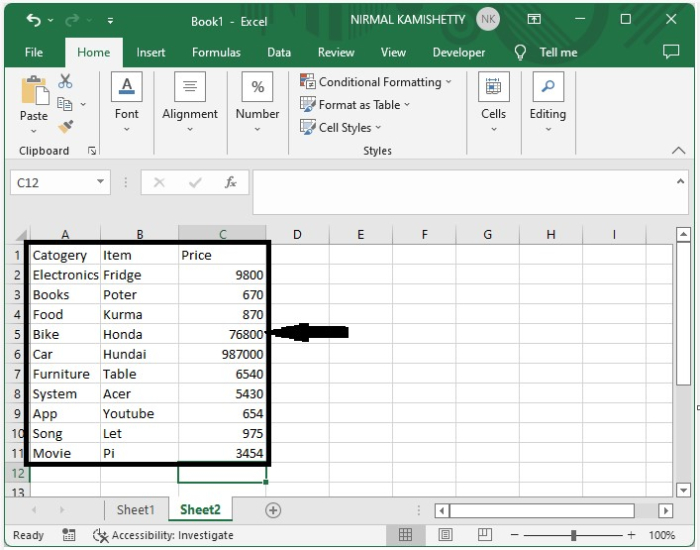Click cell with price 987000
The image size is (700, 550).
pos(222,354)
